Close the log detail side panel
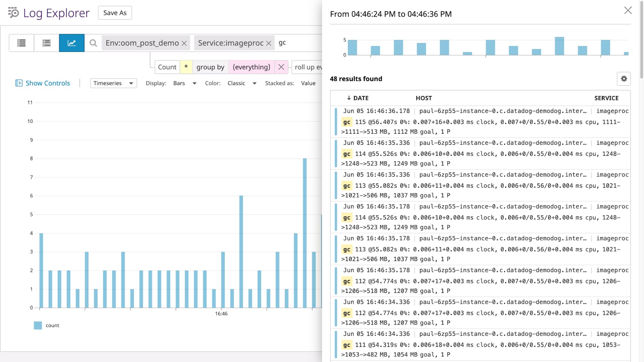The width and height of the screenshot is (644, 362). [628, 10]
